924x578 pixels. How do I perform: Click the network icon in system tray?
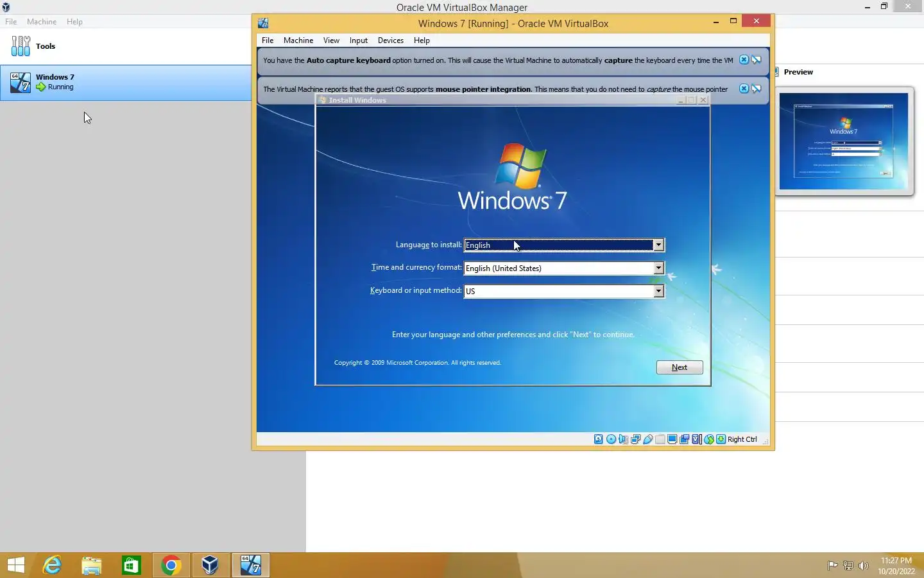[x=848, y=566]
